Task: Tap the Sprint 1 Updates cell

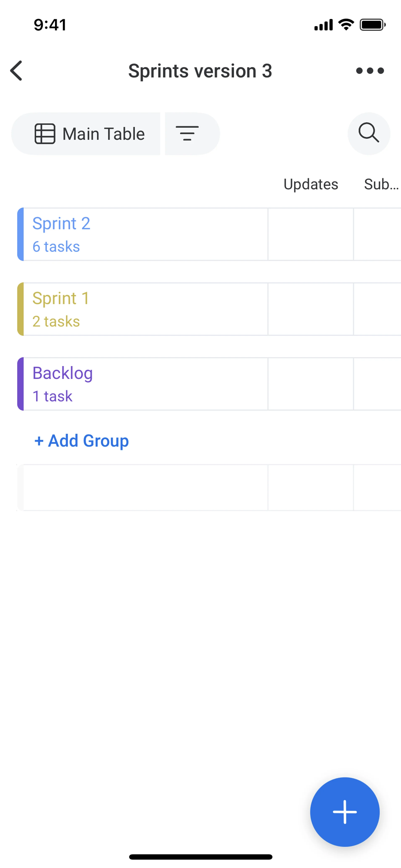Action: pos(311,309)
